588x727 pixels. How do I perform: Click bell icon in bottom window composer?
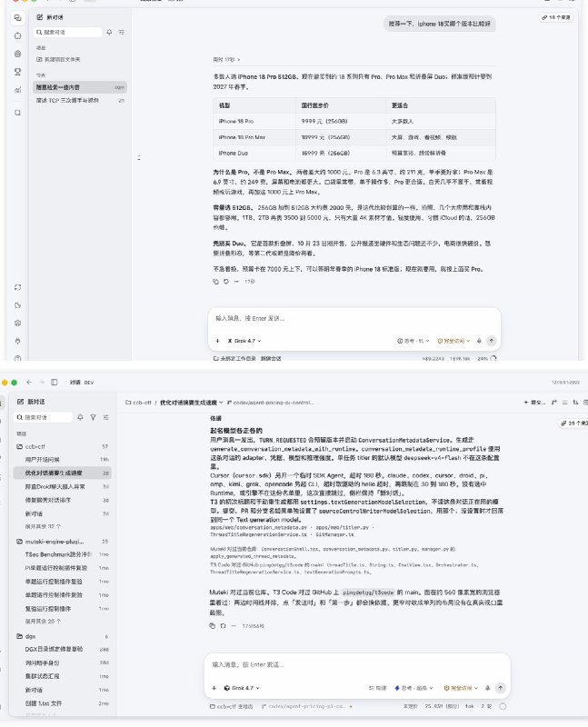(x=487, y=688)
